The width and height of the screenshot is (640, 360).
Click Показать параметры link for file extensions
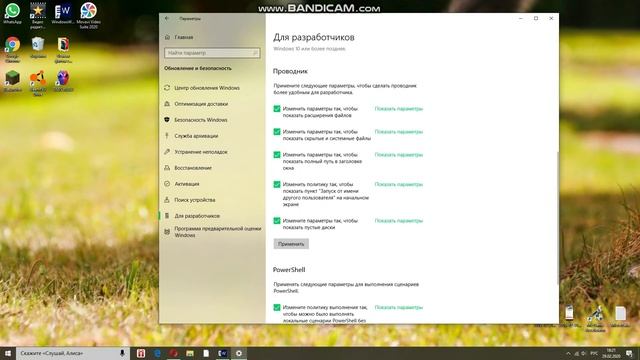[399, 109]
